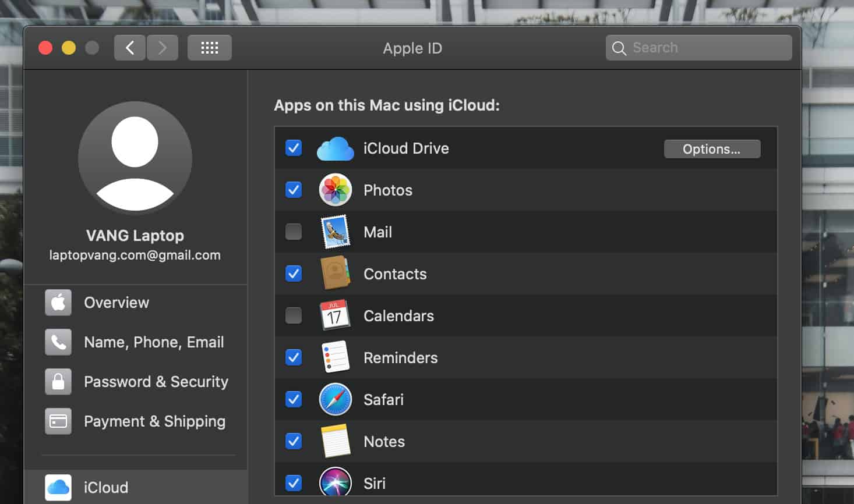This screenshot has height=504, width=854.
Task: Click the iCloud Drive cloud icon
Action: 335,149
